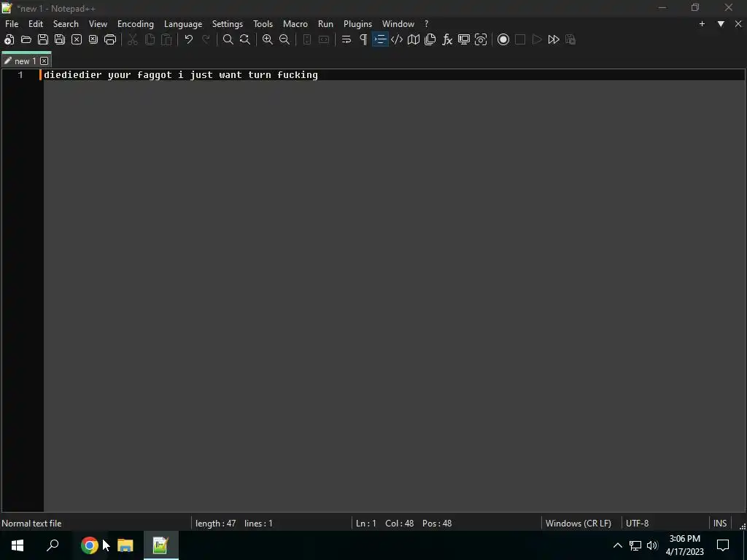Click the menu-bar X to close current document
Viewport: 747px width, 560px height.
coord(738,24)
